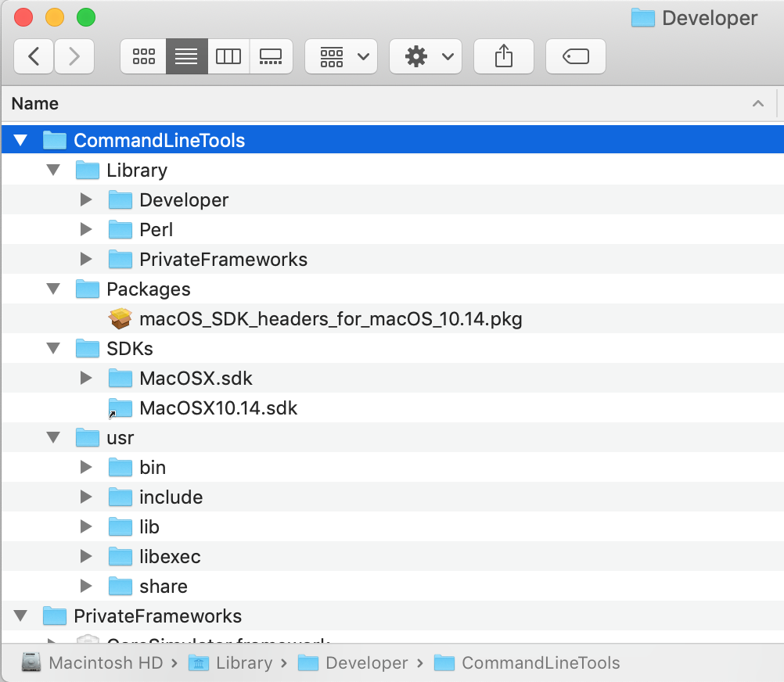Select the libexec folder icon
The width and height of the screenshot is (784, 682).
click(x=120, y=557)
